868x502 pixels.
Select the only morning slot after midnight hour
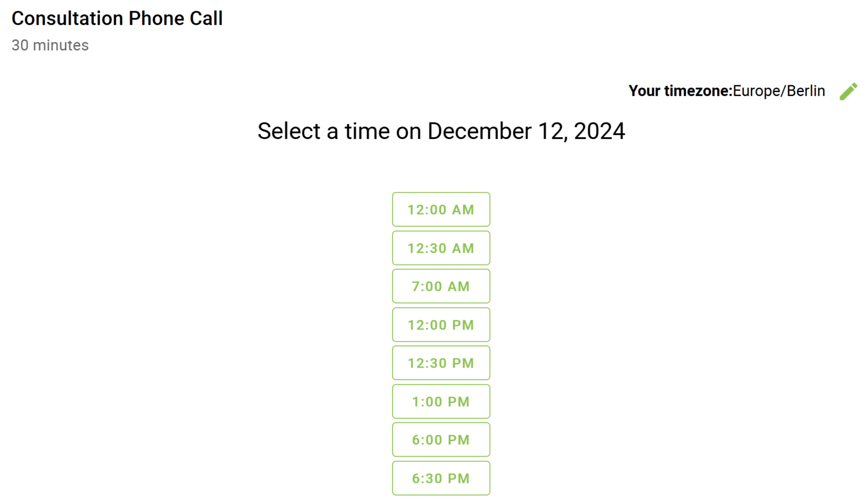(441, 286)
